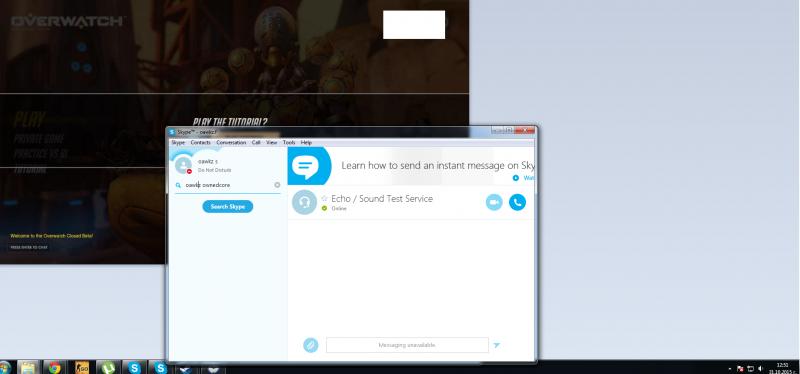Open Google Chrome from the taskbar
Screen dimensions: 800x374
pyautogui.click(x=55, y=367)
